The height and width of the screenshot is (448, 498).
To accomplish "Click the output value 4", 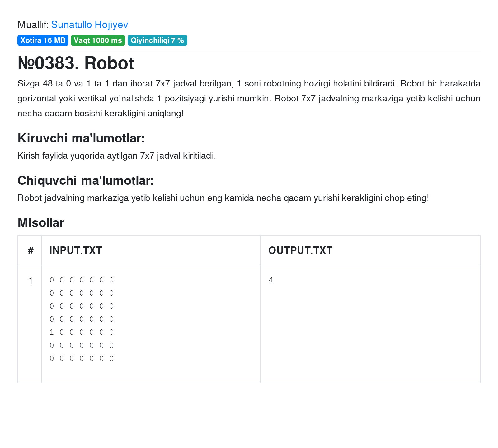I will [x=271, y=280].
